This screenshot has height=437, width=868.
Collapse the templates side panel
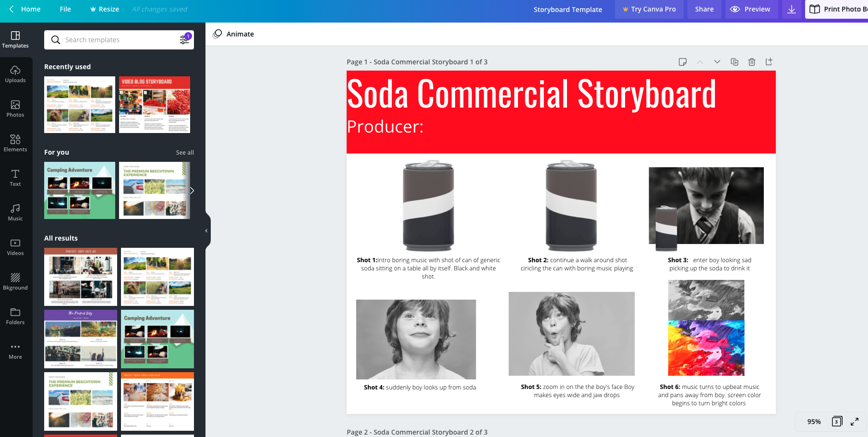click(x=206, y=231)
